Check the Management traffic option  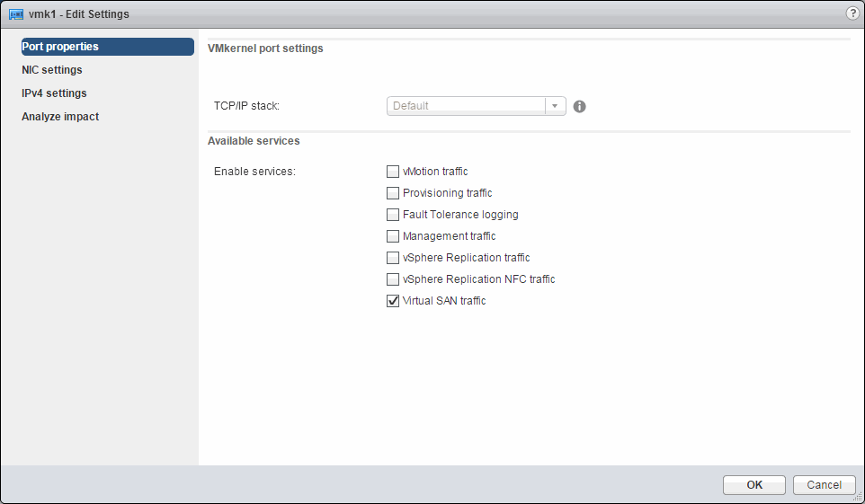[x=393, y=236]
